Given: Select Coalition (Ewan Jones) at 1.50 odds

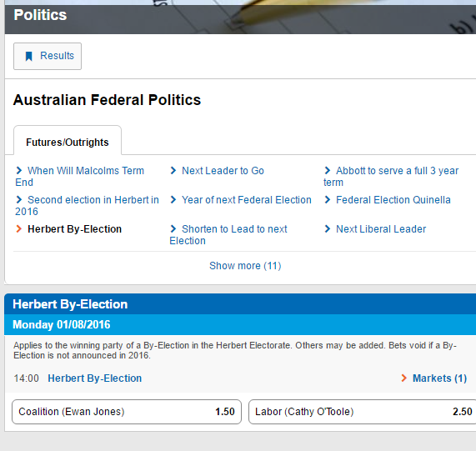Looking at the screenshot, I should click(127, 412).
